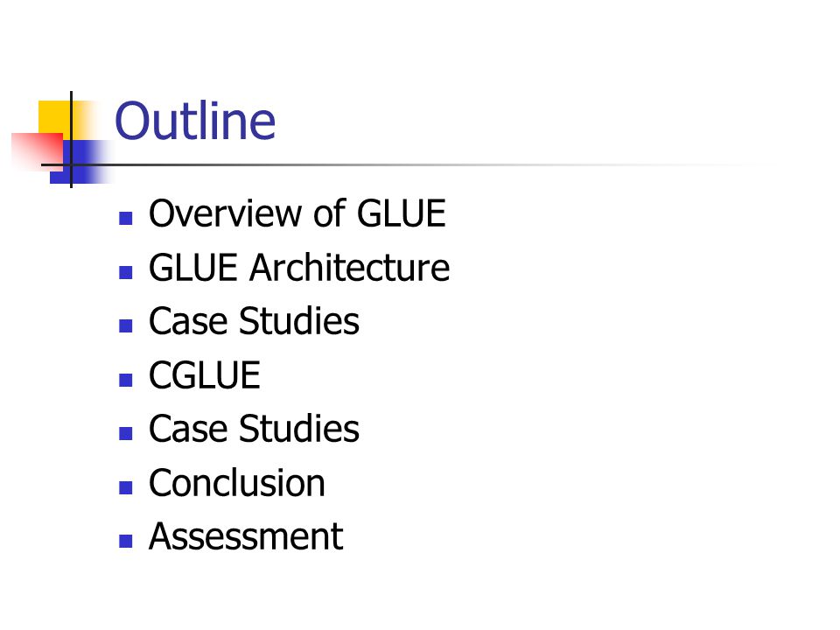This screenshot has width=840, height=630.
Task: Select the GLUE Architecture line
Action: pyautogui.click(x=299, y=268)
